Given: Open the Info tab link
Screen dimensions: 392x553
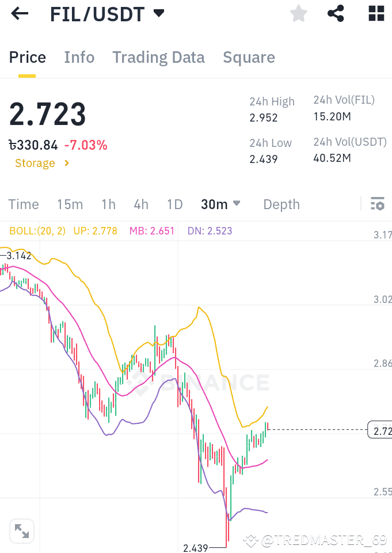Looking at the screenshot, I should tap(79, 57).
